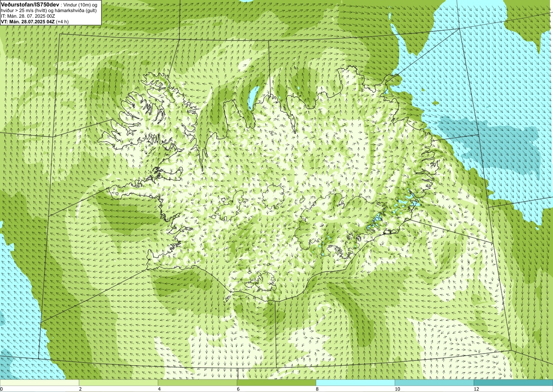Click the 10–12 m/s turquoise legend color
This screenshot has height=392, width=553.
(x=434, y=383)
